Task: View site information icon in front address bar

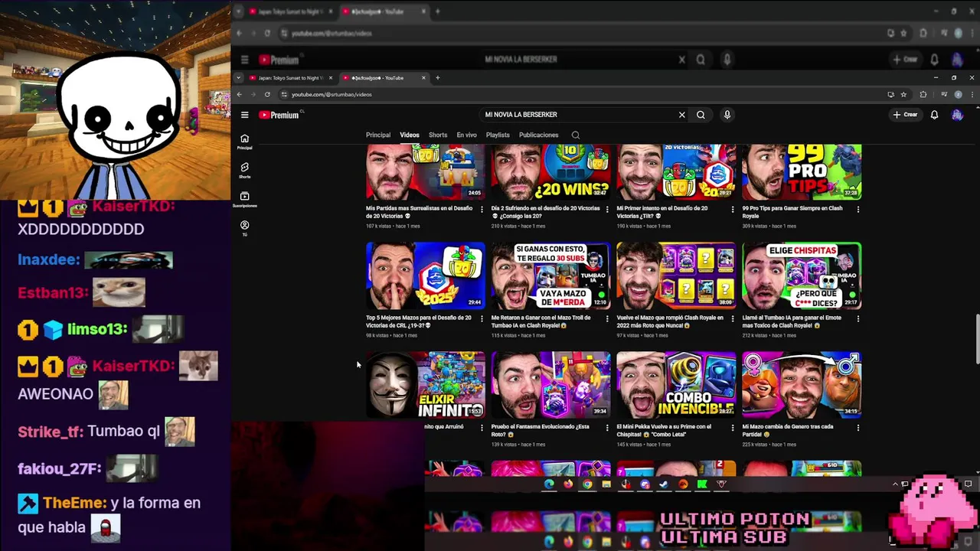Action: [x=284, y=94]
